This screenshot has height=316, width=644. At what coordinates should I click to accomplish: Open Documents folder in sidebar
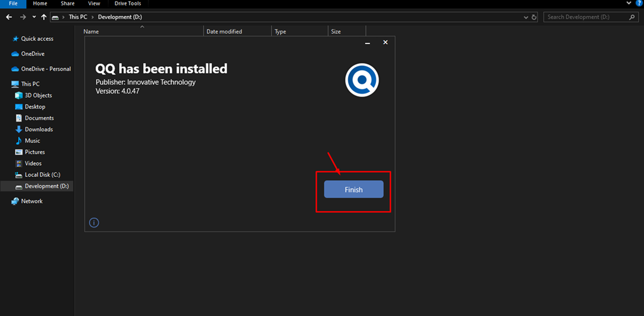pos(39,118)
